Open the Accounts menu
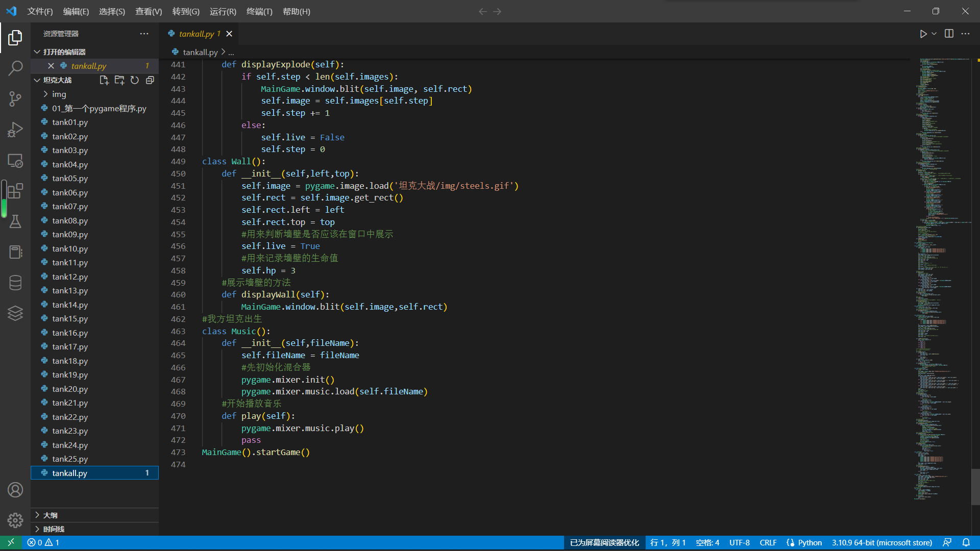The width and height of the screenshot is (980, 551). (x=15, y=490)
